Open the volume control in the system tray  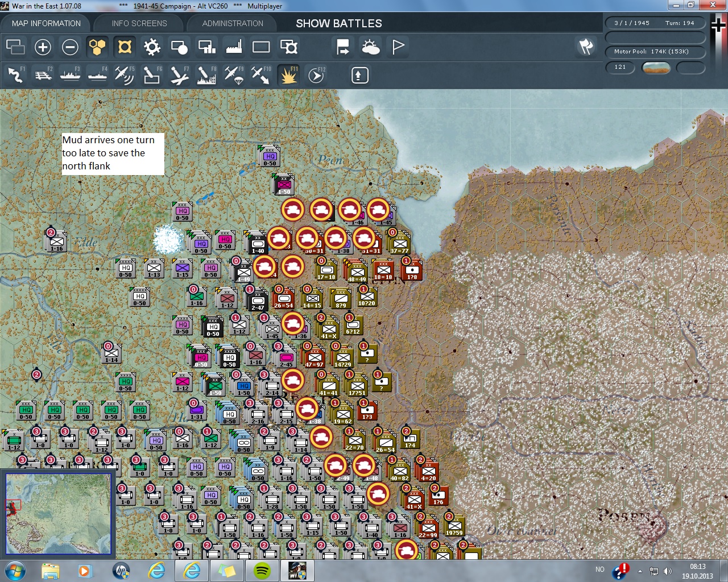tap(668, 571)
